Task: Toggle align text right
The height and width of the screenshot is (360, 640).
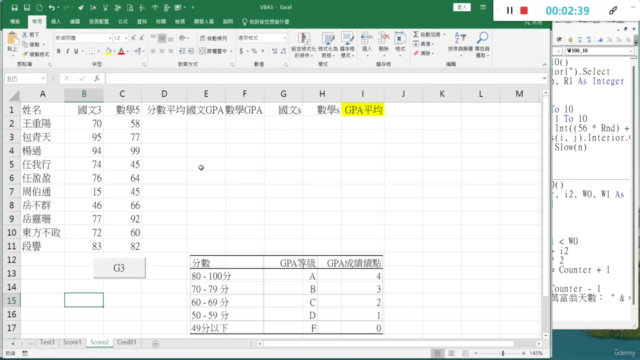Action: 171,51
